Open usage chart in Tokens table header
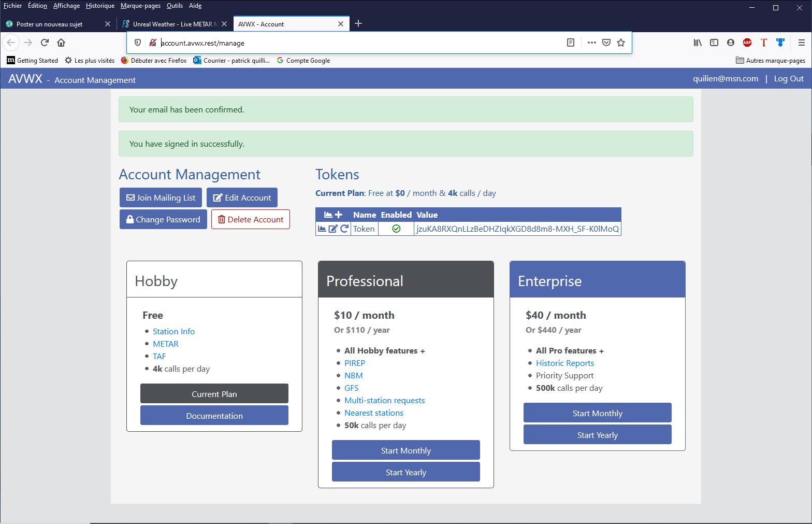Image resolution: width=812 pixels, height=524 pixels. click(x=328, y=215)
